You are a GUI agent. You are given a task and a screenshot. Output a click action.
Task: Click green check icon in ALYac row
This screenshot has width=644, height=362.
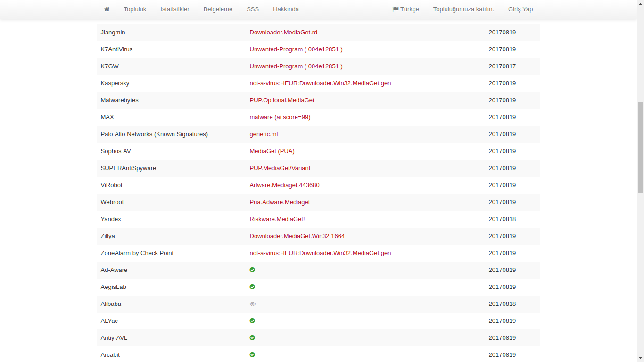pos(252,321)
